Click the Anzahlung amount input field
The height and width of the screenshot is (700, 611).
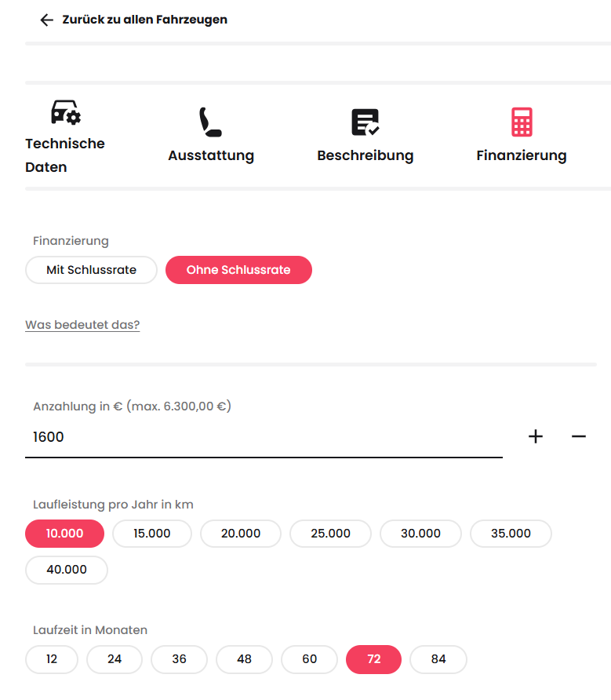click(x=264, y=437)
